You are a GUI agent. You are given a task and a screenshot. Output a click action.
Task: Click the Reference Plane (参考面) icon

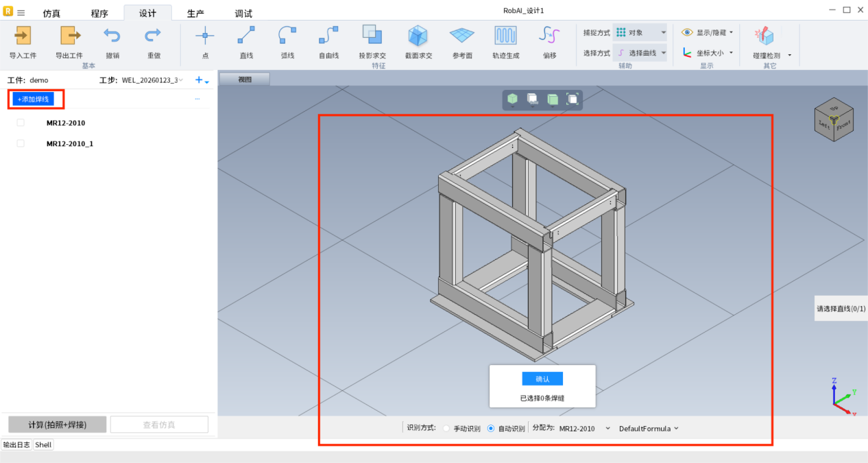(461, 36)
